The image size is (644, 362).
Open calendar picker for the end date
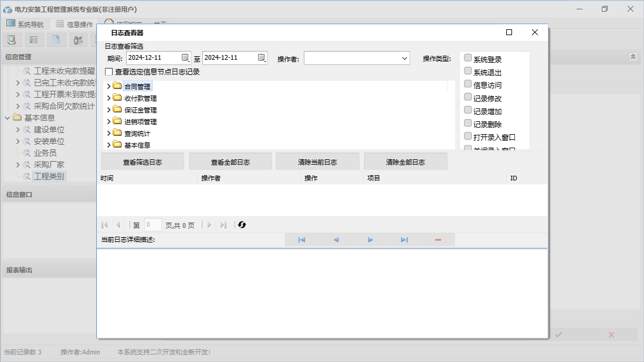point(262,57)
